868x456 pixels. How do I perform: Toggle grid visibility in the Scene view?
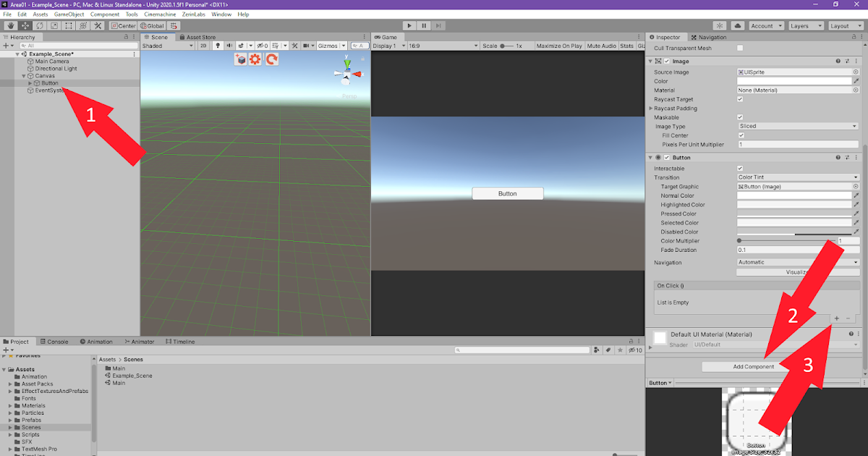274,46
